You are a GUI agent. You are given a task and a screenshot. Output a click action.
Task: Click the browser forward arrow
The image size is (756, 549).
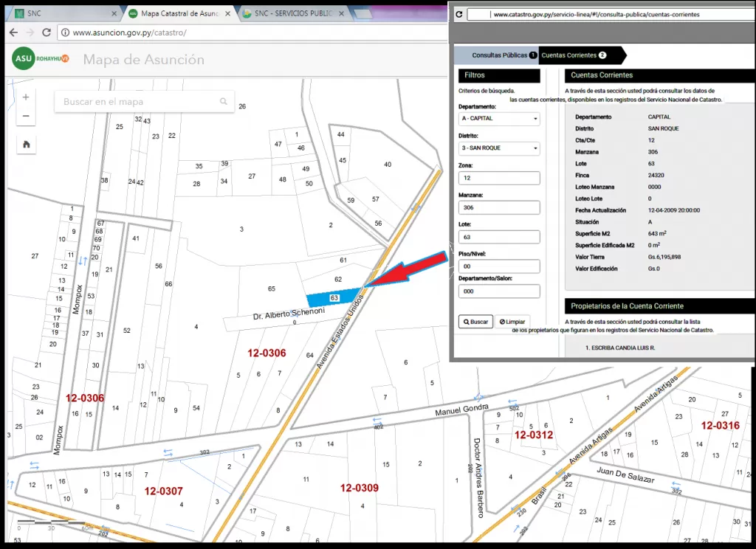30,32
